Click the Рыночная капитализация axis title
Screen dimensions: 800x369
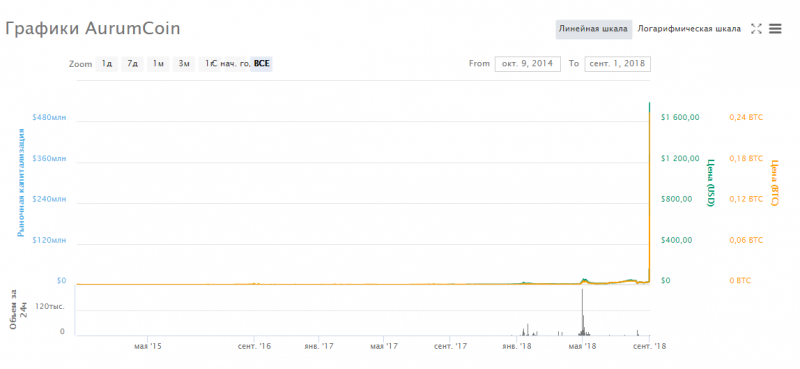[x=21, y=183]
